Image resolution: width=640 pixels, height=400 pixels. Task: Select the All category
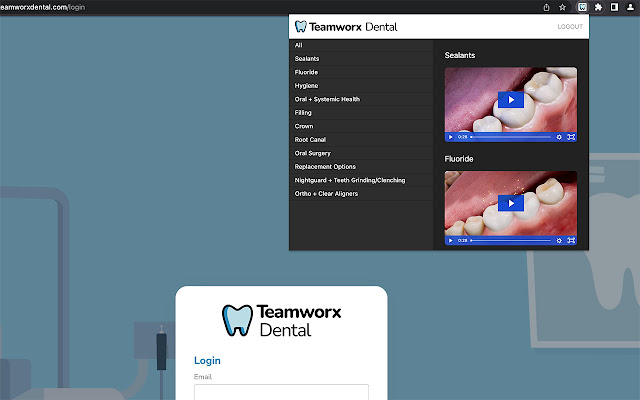361,45
